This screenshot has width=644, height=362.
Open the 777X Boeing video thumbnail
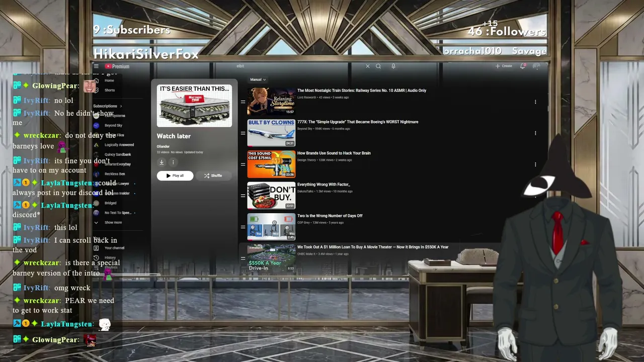[x=271, y=133]
